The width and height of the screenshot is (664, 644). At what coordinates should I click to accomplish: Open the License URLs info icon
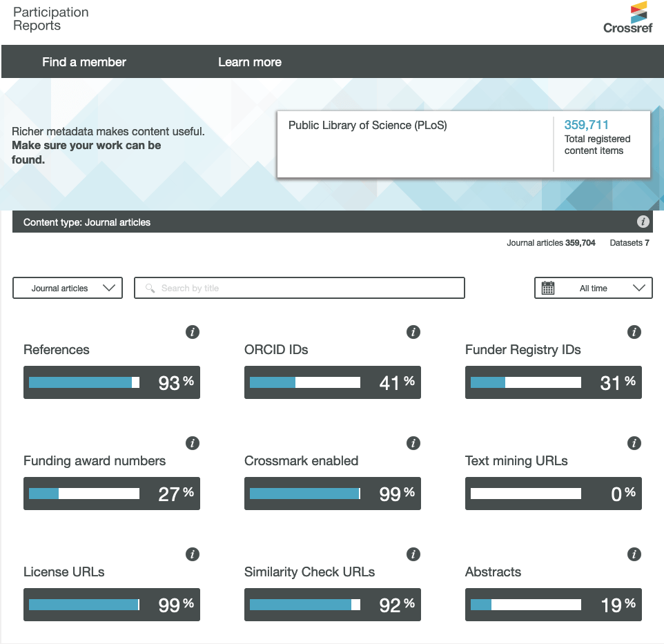pos(193,554)
